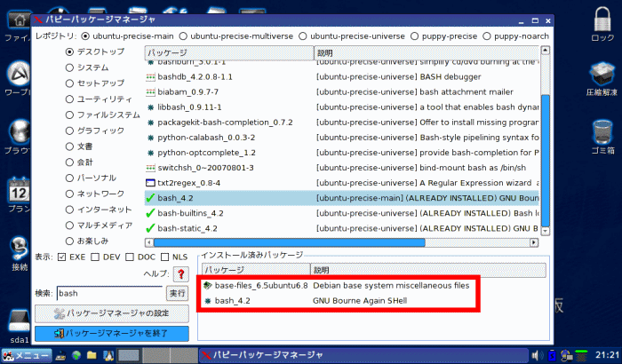Click the scroll up arrow of package list
Image resolution: width=622 pixels, height=364 pixels.
click(x=546, y=51)
